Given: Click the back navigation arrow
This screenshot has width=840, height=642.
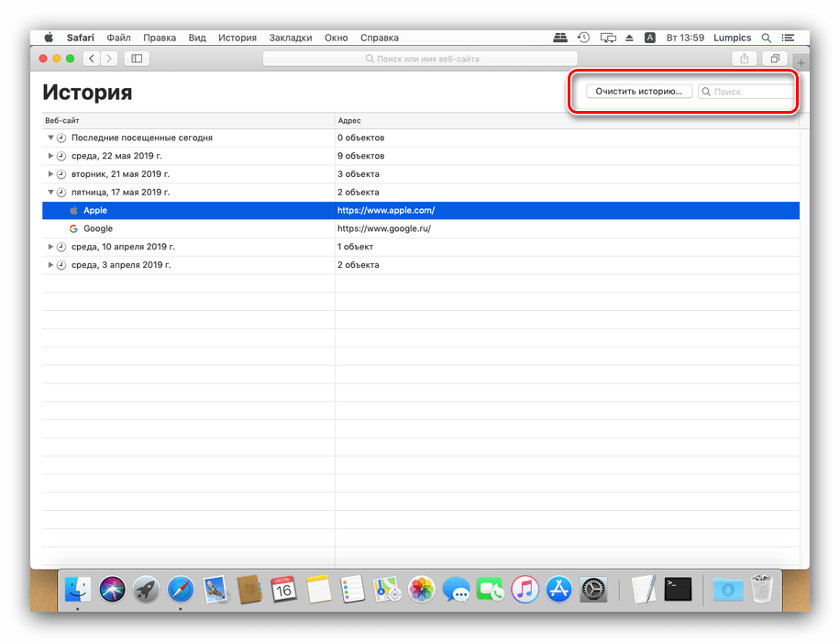Looking at the screenshot, I should [92, 59].
